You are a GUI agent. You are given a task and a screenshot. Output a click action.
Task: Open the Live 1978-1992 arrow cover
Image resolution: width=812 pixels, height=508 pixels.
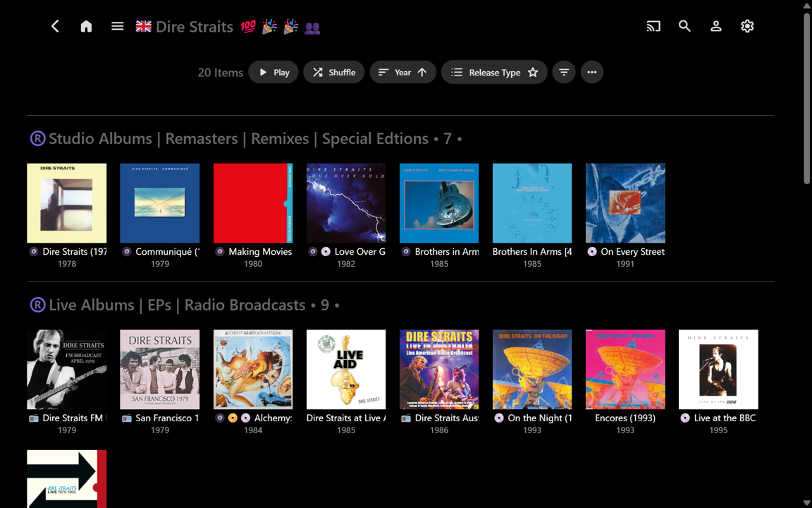(67, 479)
